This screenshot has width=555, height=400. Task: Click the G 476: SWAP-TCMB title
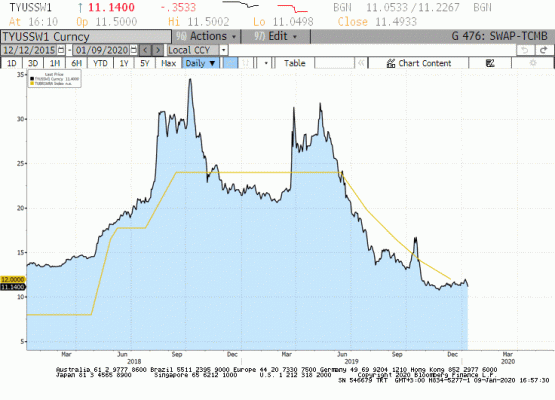(x=499, y=36)
